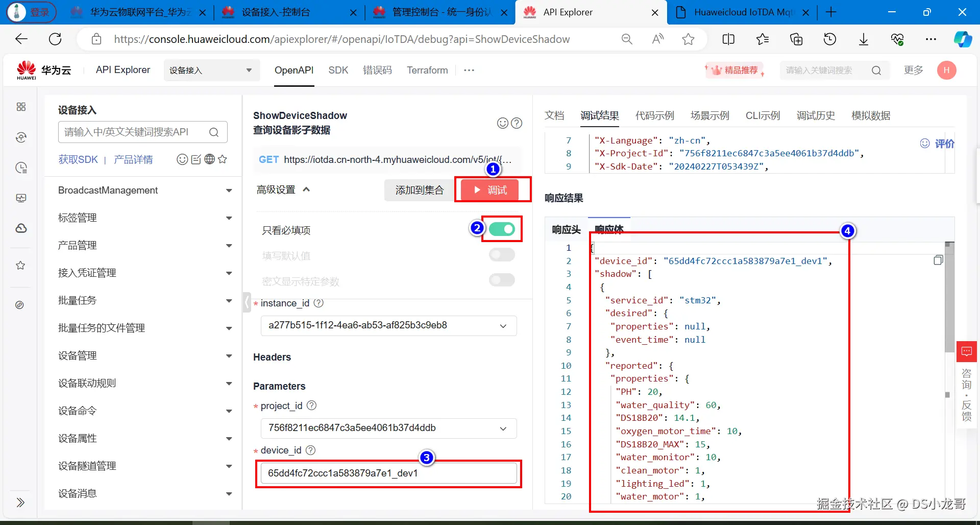The width and height of the screenshot is (980, 525).
Task: Open the split screen icon
Action: 728,39
